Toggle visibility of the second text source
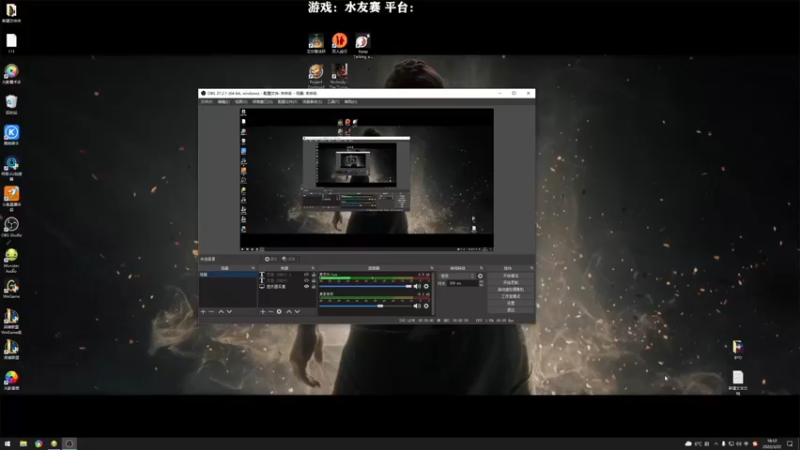This screenshot has width=800, height=450. tap(307, 281)
